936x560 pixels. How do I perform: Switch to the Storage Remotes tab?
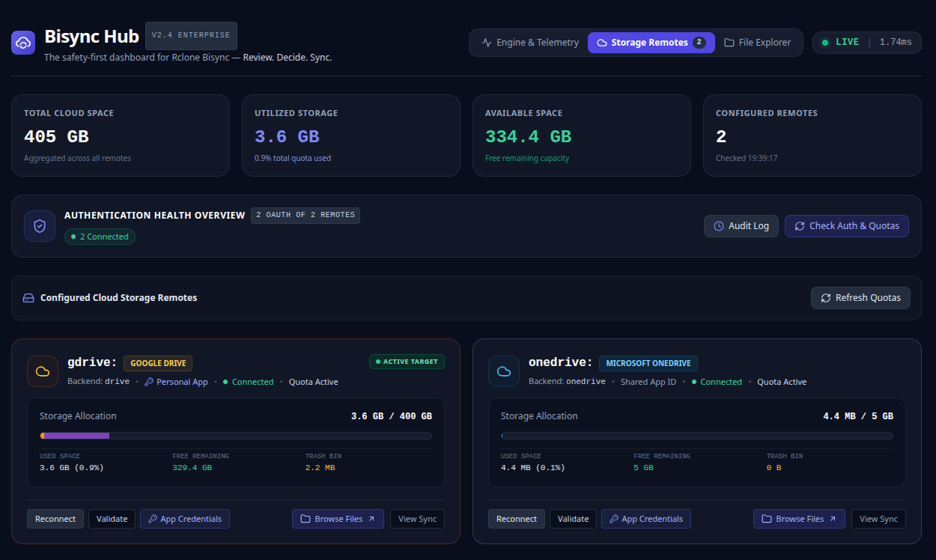pyautogui.click(x=651, y=43)
